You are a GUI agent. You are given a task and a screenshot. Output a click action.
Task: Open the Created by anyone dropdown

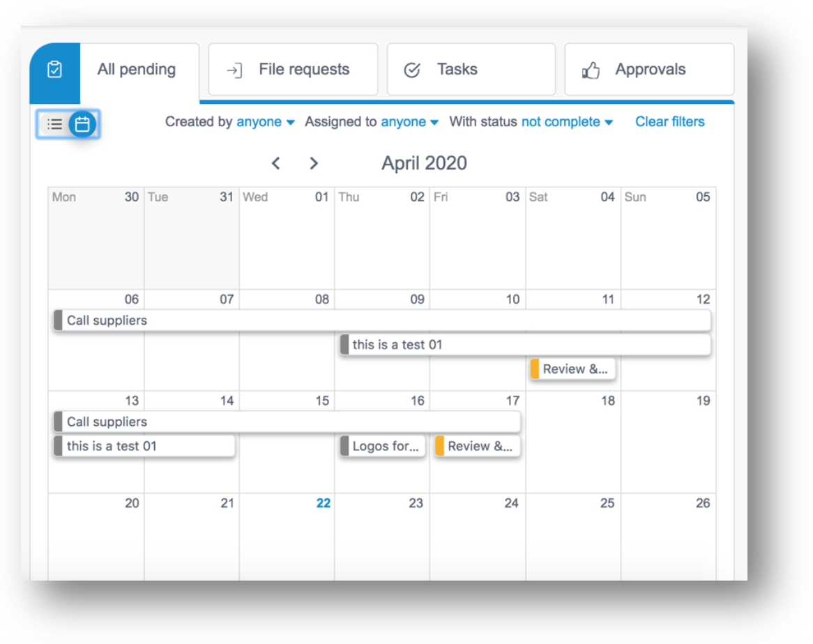266,122
